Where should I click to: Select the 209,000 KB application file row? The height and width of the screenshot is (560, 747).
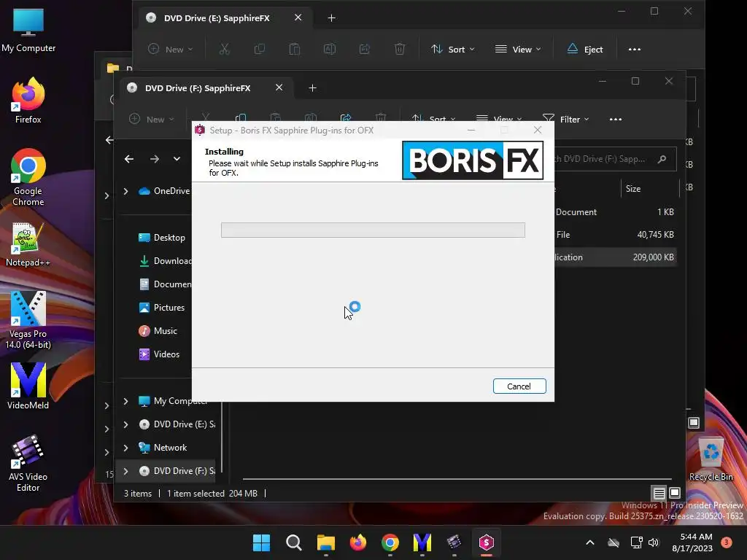click(615, 257)
